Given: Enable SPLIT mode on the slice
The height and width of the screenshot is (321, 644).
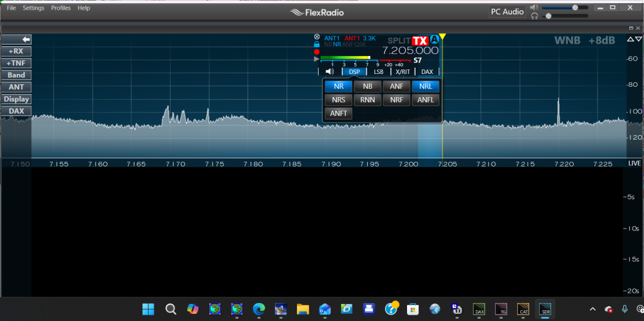Looking at the screenshot, I should (x=399, y=41).
